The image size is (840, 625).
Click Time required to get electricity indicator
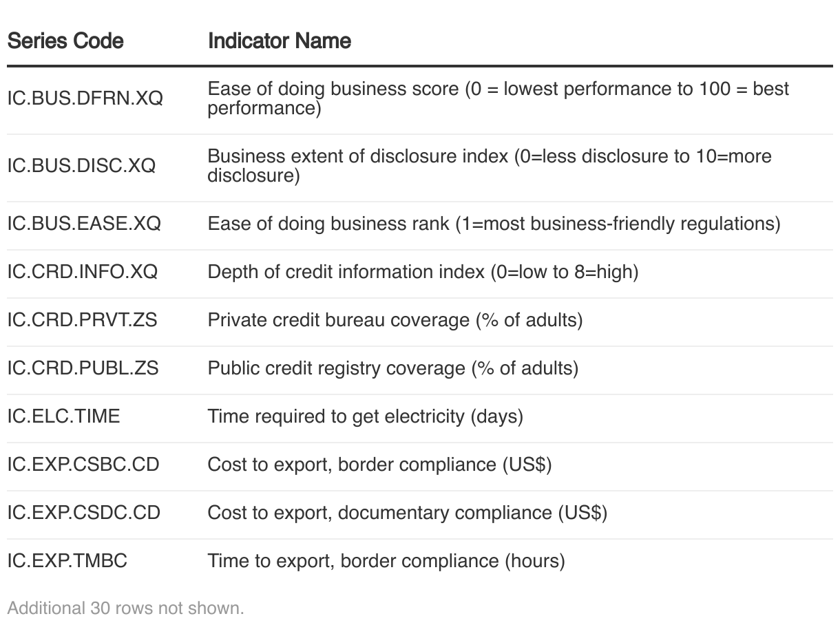tap(365, 416)
